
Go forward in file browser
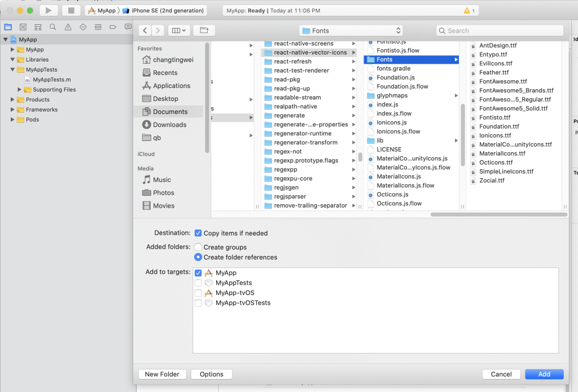click(158, 30)
